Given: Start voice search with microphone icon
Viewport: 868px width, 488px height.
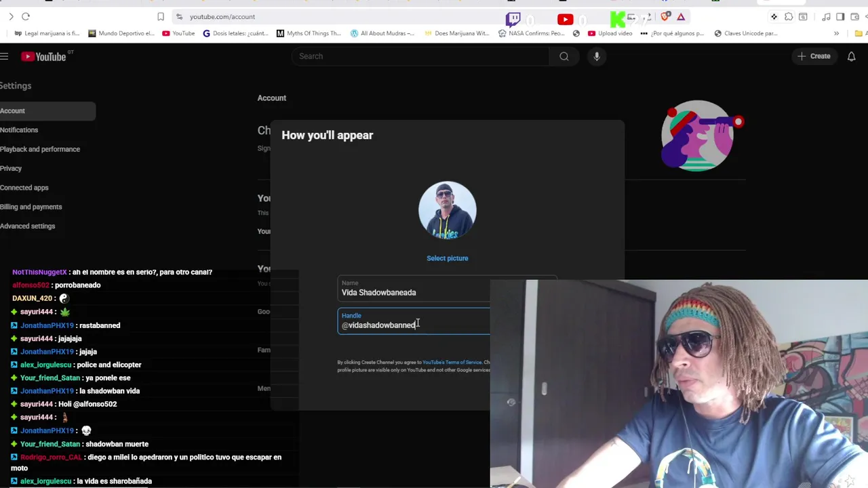Looking at the screenshot, I should 597,56.
